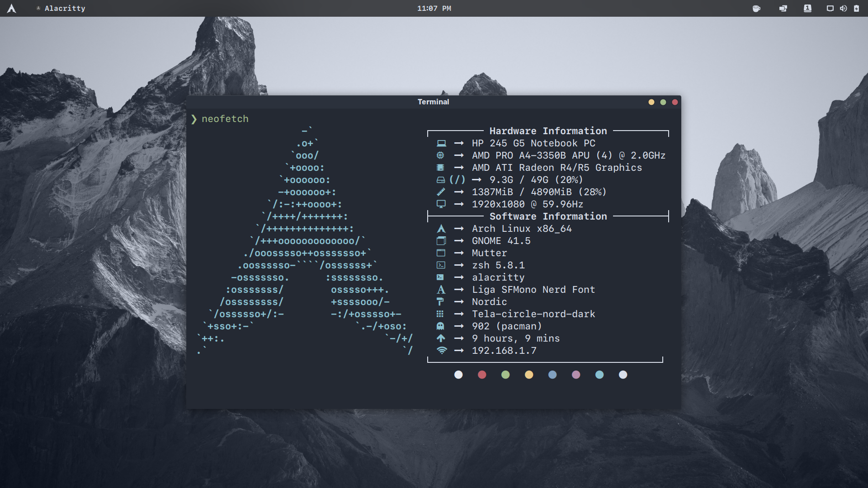
Task: Click the neofetch command at the prompt
Action: click(225, 119)
